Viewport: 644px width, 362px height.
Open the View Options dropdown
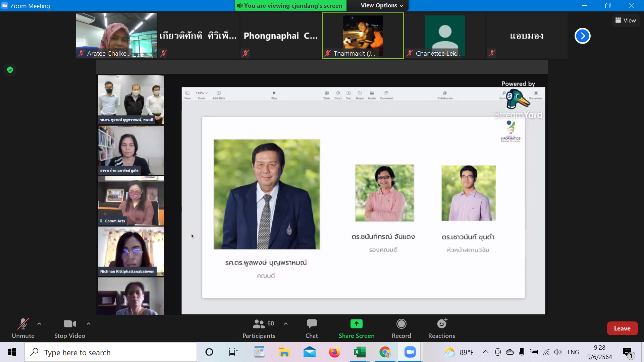382,5
